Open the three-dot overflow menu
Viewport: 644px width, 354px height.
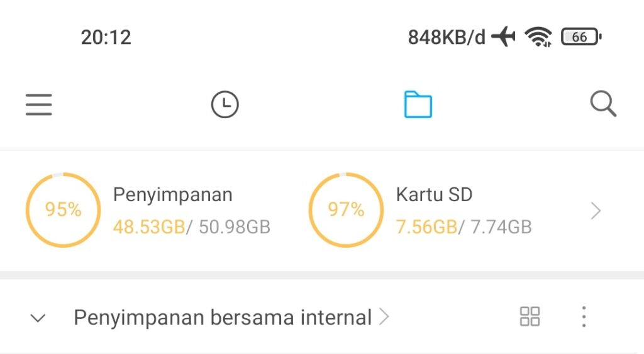[584, 317]
